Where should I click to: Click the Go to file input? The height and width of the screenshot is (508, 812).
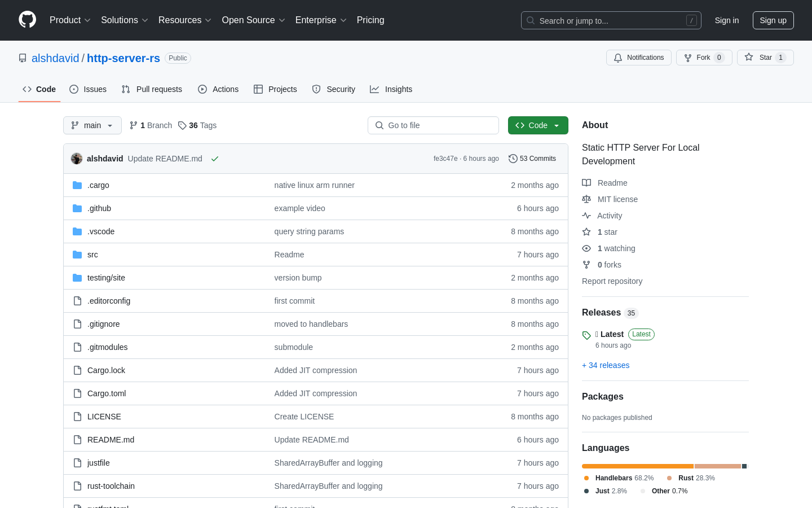pyautogui.click(x=433, y=125)
